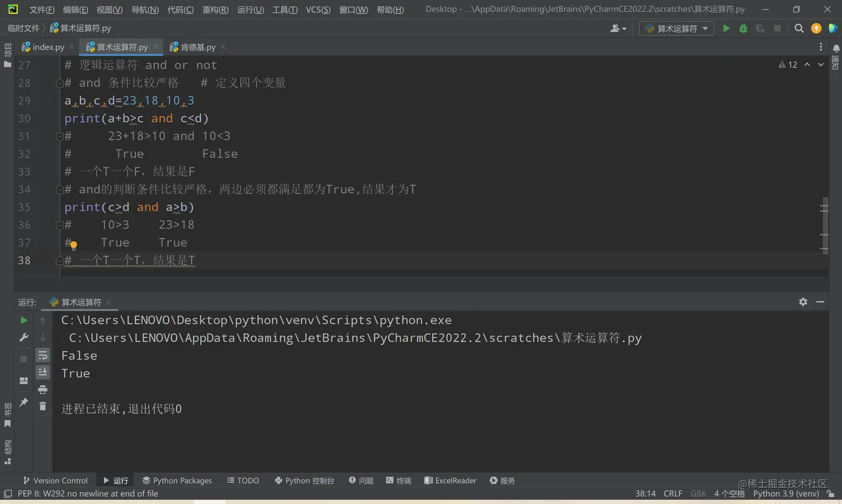Image resolution: width=842 pixels, height=504 pixels.
Task: Click the restore layout icon in Run panel
Action: (x=23, y=381)
